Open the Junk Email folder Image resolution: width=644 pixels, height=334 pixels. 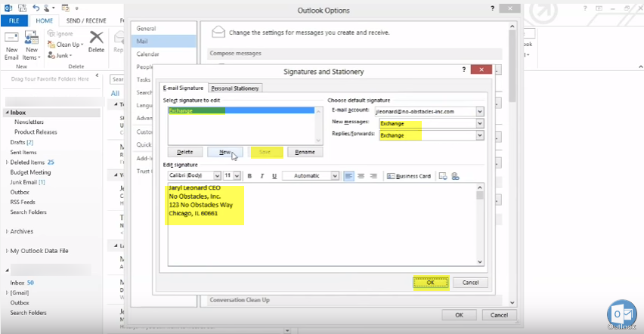tap(27, 182)
